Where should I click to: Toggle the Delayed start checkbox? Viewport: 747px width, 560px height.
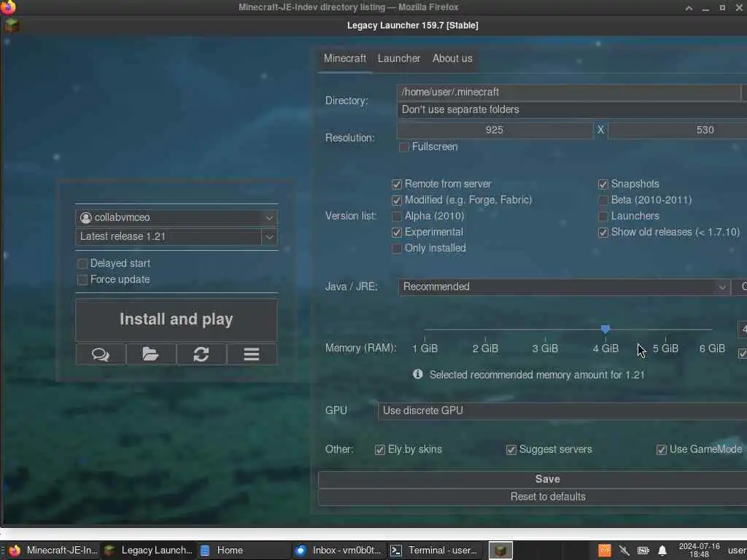pos(82,264)
